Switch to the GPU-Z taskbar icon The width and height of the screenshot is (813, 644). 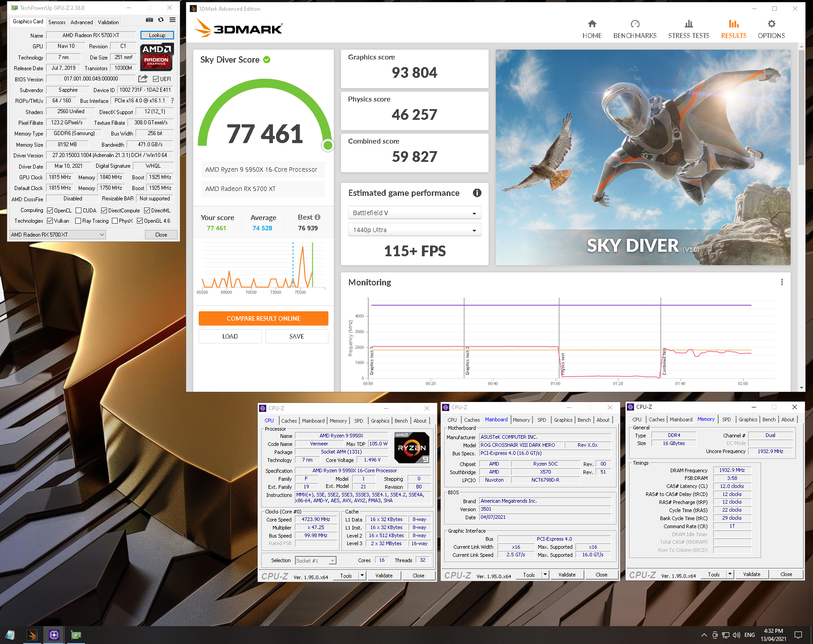point(76,635)
